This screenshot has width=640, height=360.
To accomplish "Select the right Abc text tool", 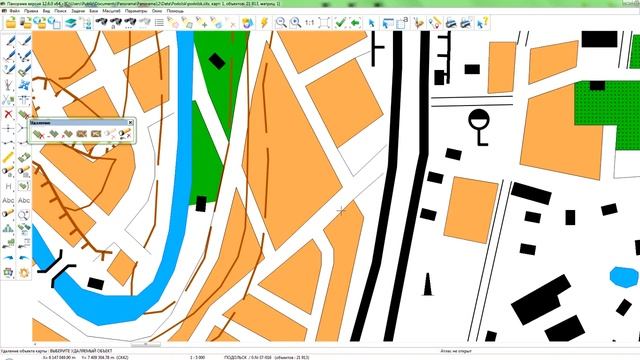I will pos(24,200).
